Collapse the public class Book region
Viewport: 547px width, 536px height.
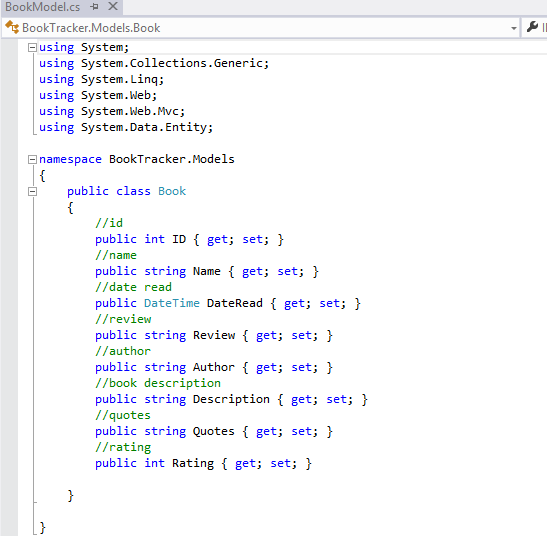32,191
